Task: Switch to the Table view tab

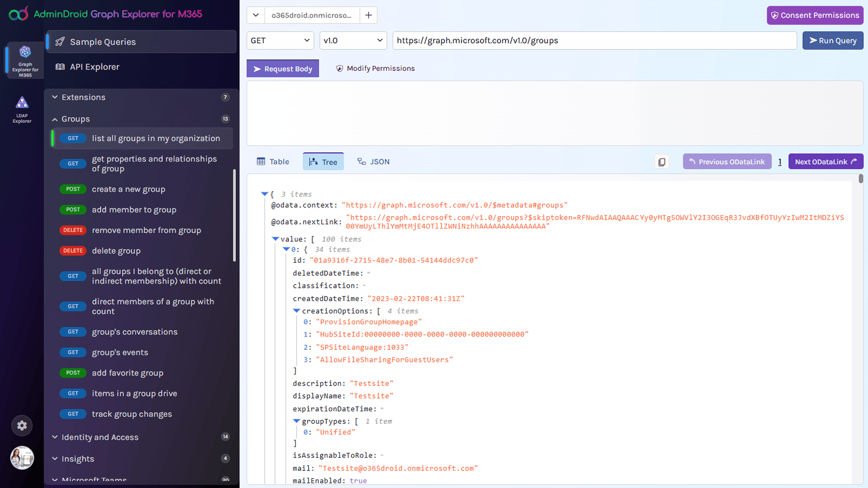Action: (x=273, y=162)
